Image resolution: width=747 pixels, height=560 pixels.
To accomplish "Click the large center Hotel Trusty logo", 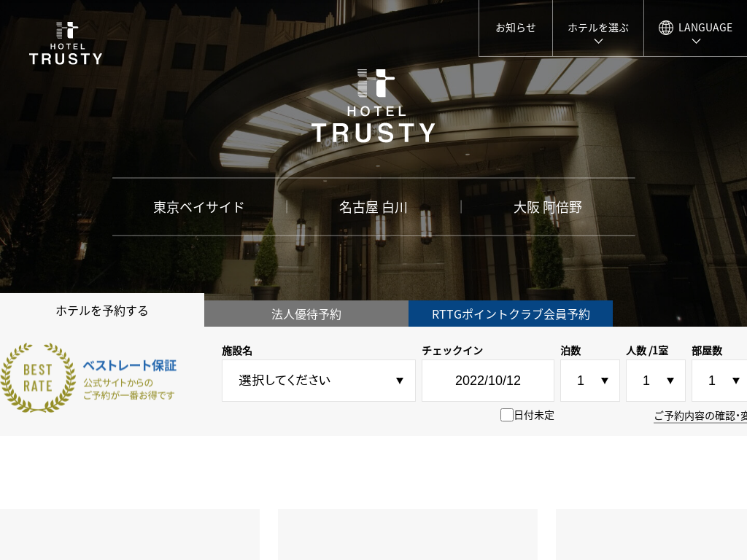I will tap(373, 106).
